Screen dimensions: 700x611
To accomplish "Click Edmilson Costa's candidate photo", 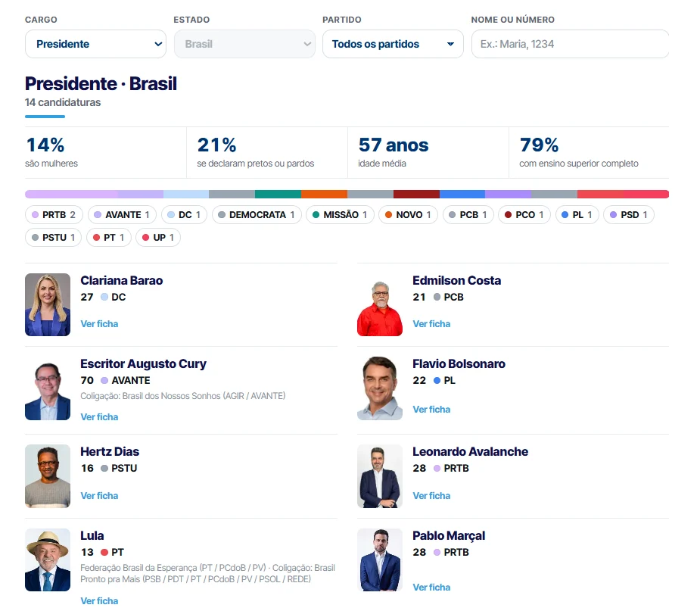I will [380, 304].
